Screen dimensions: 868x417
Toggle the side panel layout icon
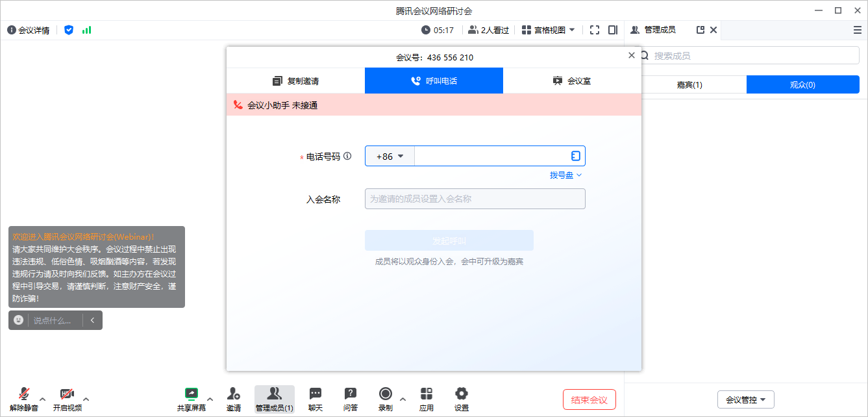[x=613, y=30]
